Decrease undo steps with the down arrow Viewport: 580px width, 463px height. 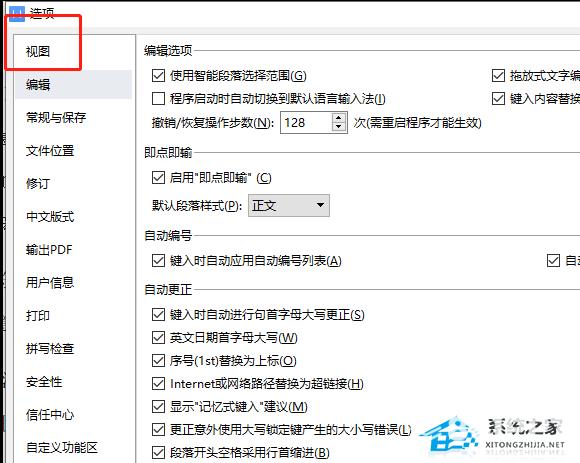click(338, 127)
